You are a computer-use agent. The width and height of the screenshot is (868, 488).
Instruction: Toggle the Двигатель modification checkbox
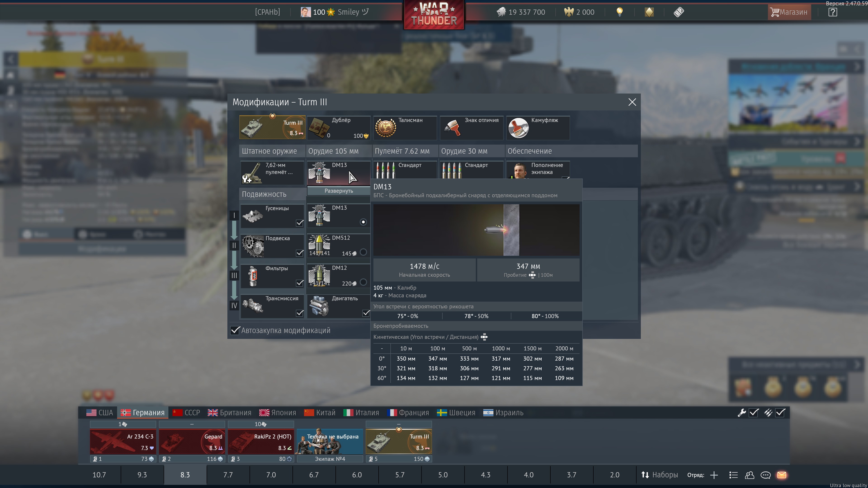(366, 313)
